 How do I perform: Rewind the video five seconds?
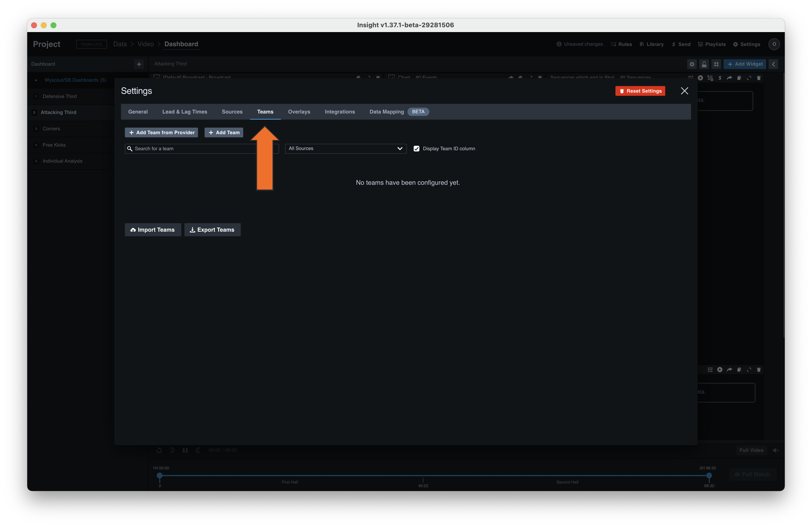(x=172, y=450)
